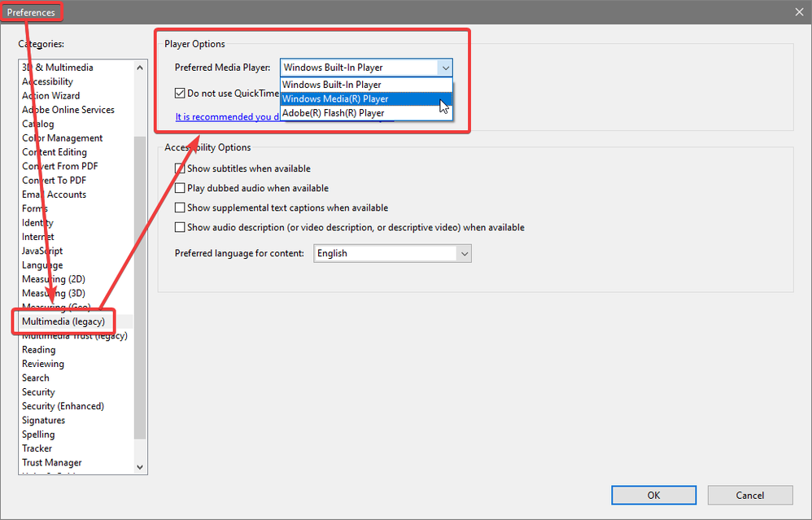
Task: Check "Play dubbed audio when available"
Action: (180, 188)
